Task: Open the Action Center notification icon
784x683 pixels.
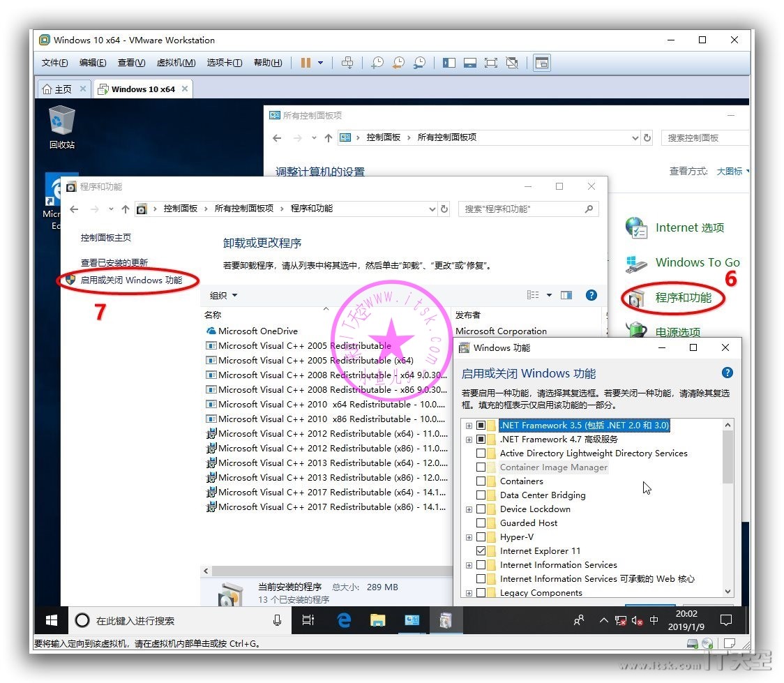Action: (x=726, y=620)
